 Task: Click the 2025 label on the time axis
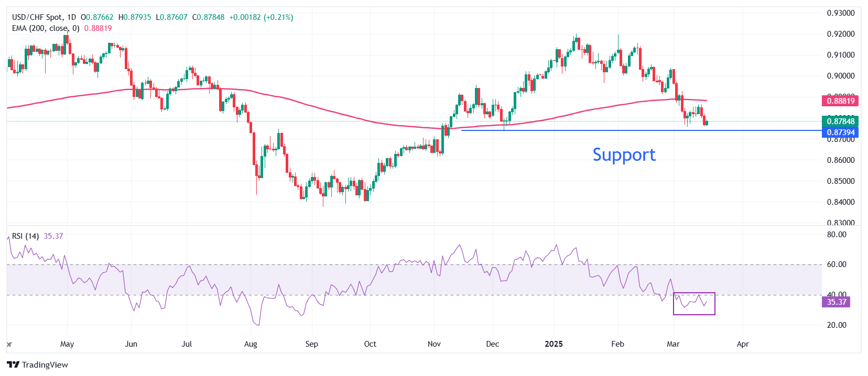tap(554, 344)
